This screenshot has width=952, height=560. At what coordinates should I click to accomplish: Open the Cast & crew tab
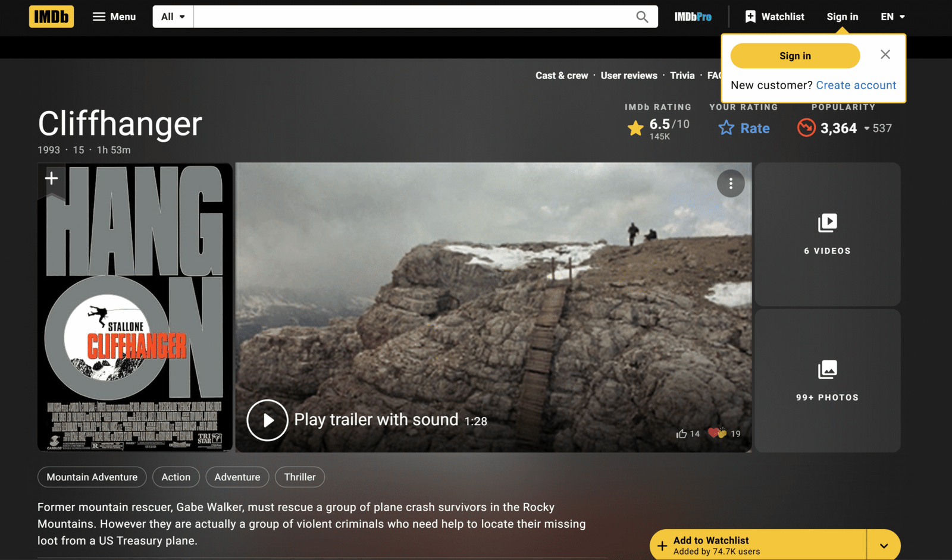561,75
